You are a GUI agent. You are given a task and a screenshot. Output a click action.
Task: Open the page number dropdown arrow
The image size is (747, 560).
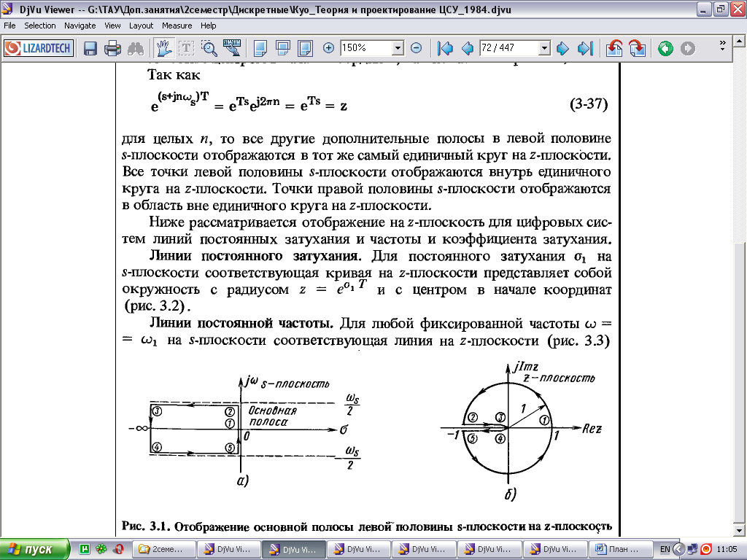click(x=544, y=47)
